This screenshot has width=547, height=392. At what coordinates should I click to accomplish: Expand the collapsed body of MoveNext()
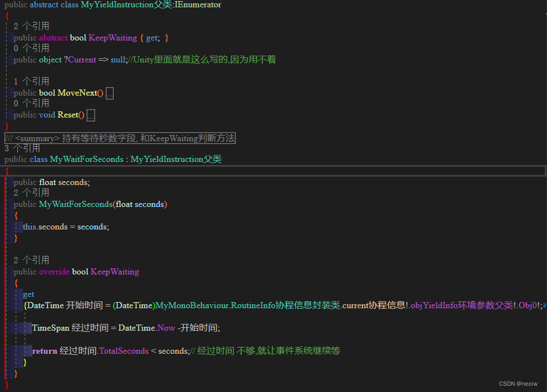(x=110, y=93)
